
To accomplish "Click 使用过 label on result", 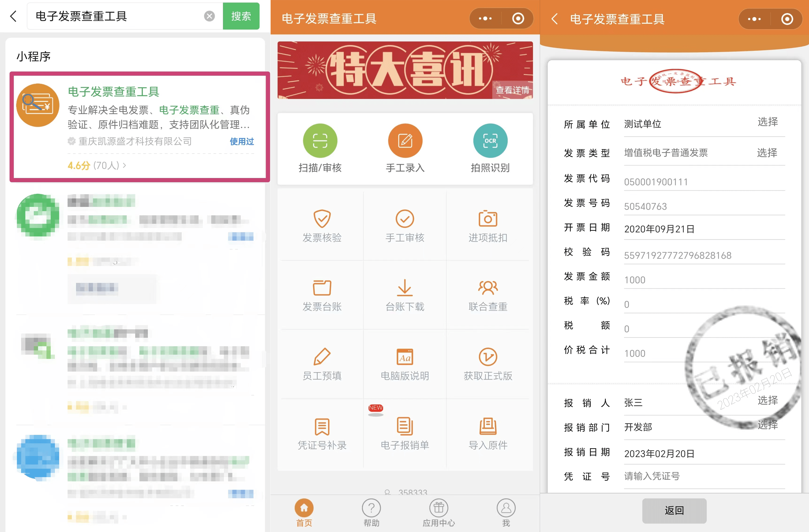I will (x=242, y=141).
